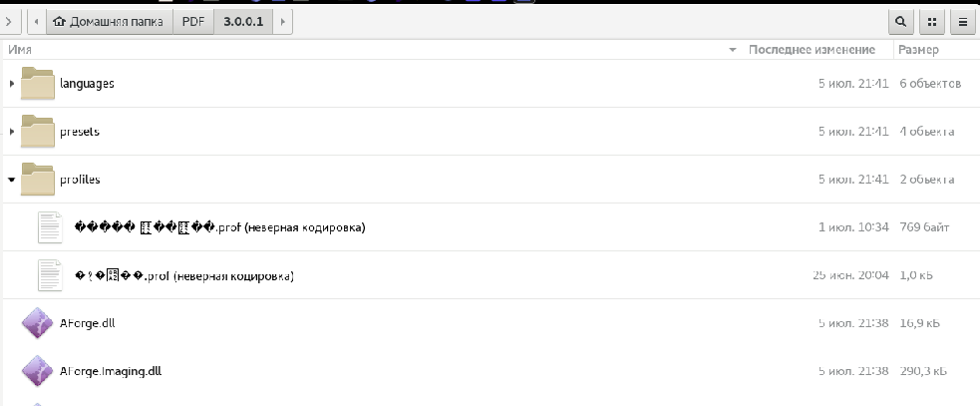This screenshot has height=406, width=980.
Task: Navigate to the PDF breadcrumb
Action: (x=193, y=21)
